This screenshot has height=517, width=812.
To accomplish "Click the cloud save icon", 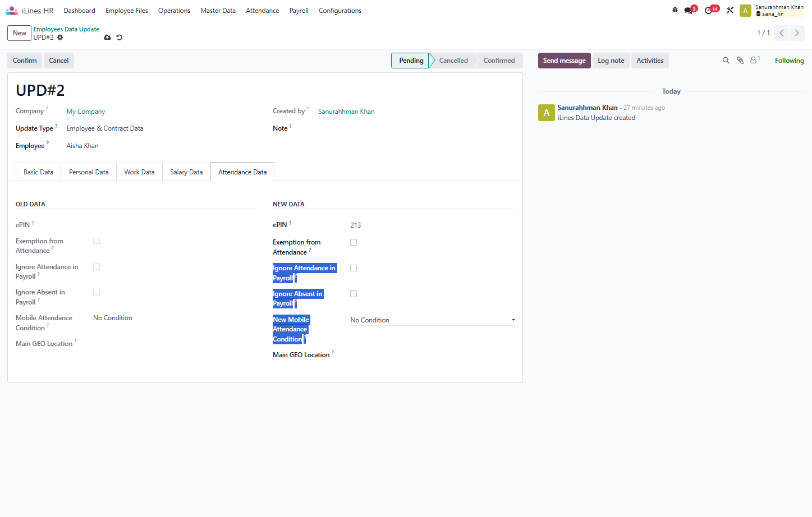I will (x=107, y=38).
